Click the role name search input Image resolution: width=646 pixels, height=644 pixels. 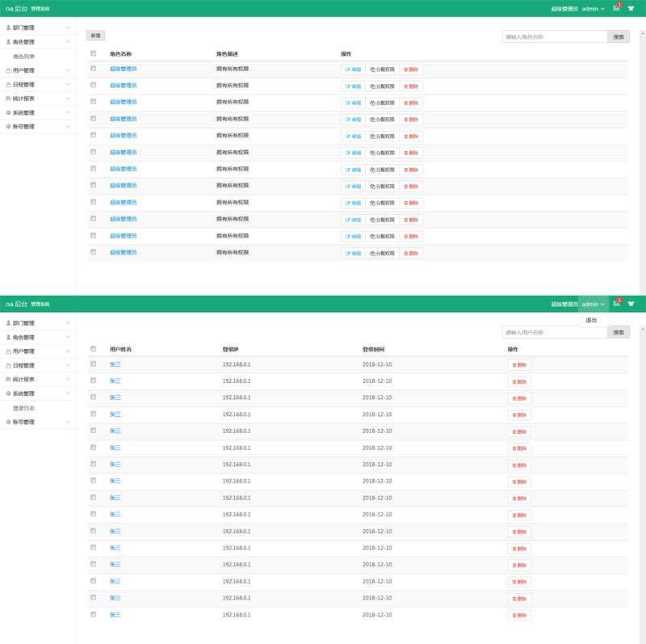(x=554, y=36)
